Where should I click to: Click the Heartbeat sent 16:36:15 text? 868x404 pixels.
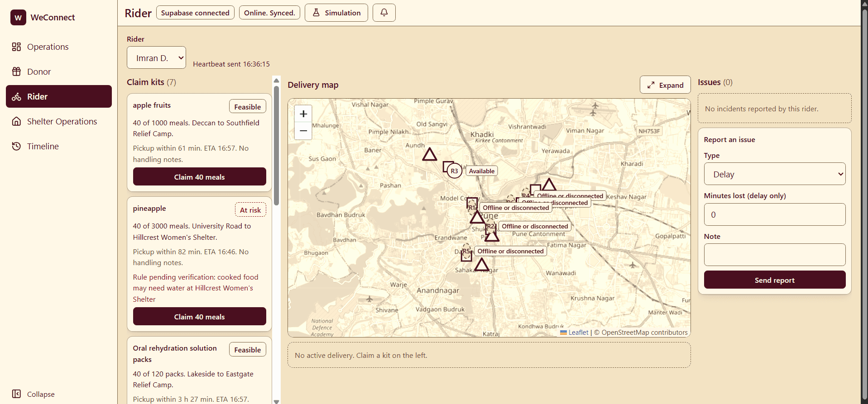231,64
